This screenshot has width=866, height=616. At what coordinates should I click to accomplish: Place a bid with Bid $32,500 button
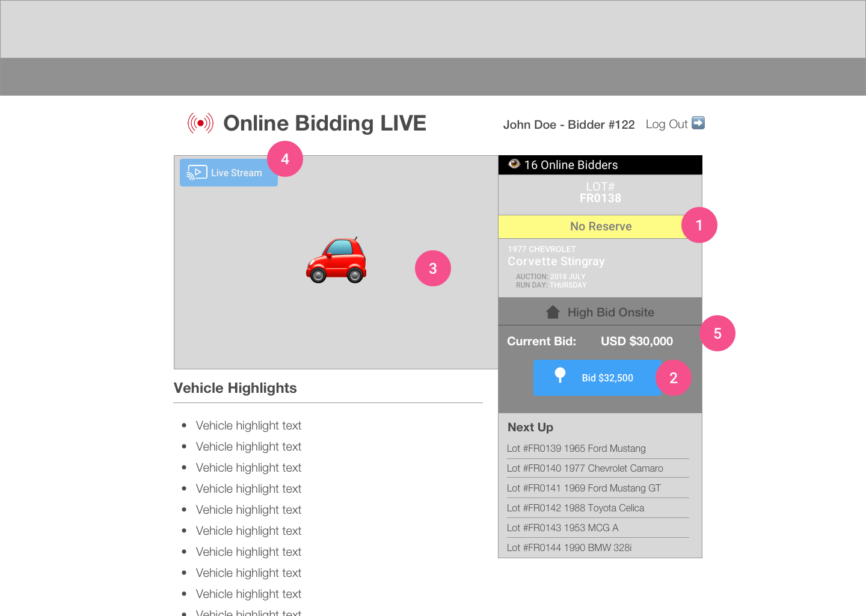pos(597,378)
